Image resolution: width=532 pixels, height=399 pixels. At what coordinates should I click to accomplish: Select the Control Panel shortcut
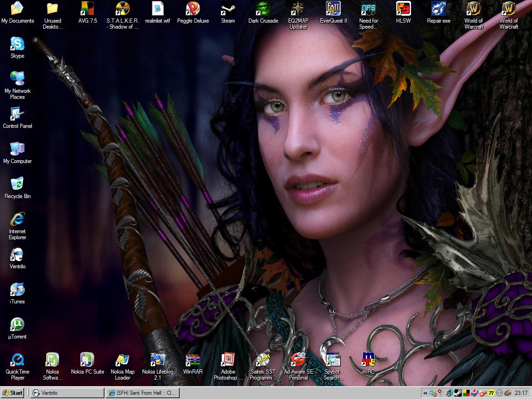click(x=17, y=118)
